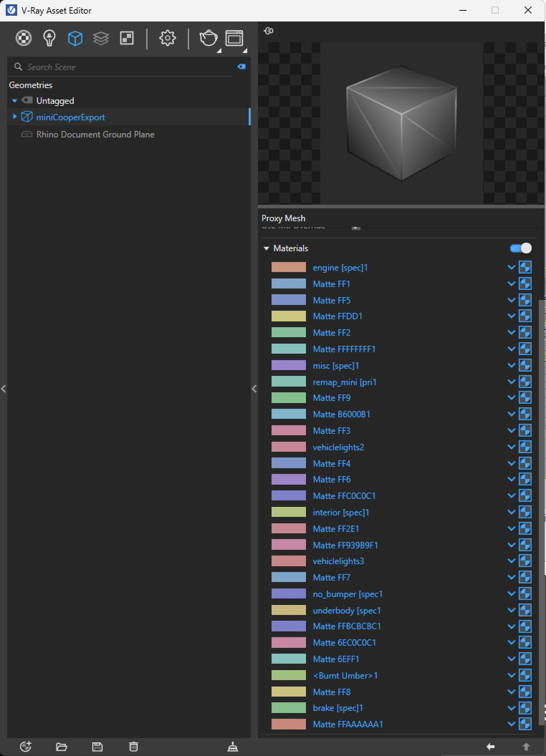Open dropdown for underbody [spec1
546x756 pixels.
(512, 610)
